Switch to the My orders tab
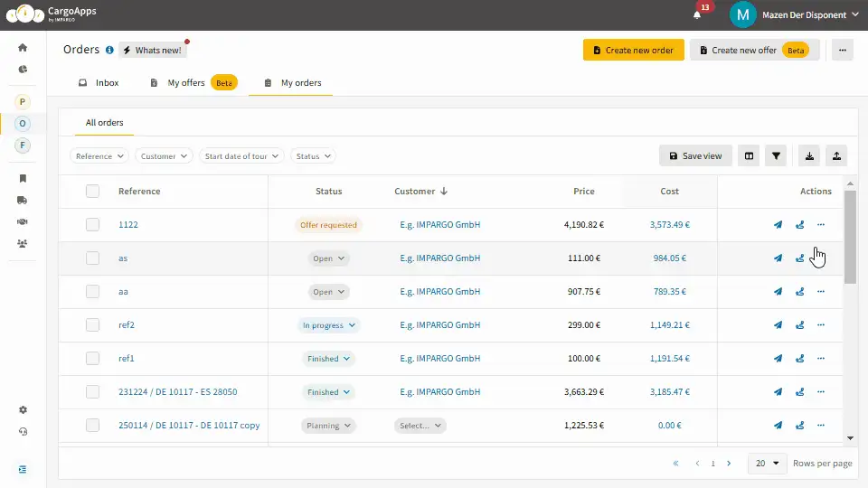 [292, 82]
